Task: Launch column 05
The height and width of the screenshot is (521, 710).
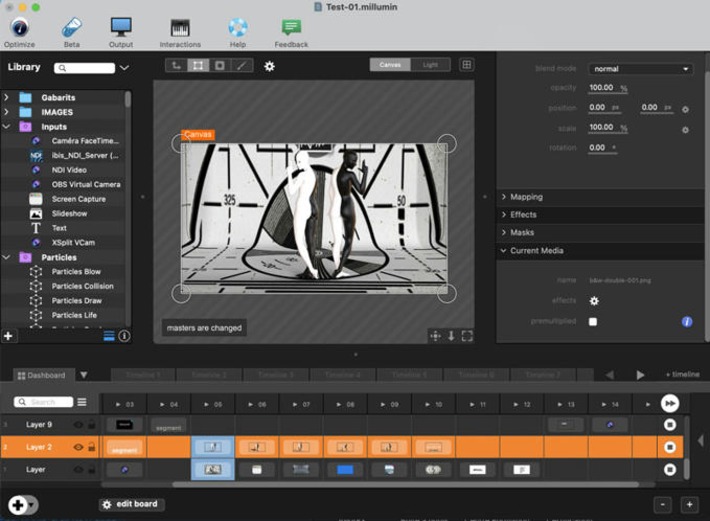Action: coord(213,404)
